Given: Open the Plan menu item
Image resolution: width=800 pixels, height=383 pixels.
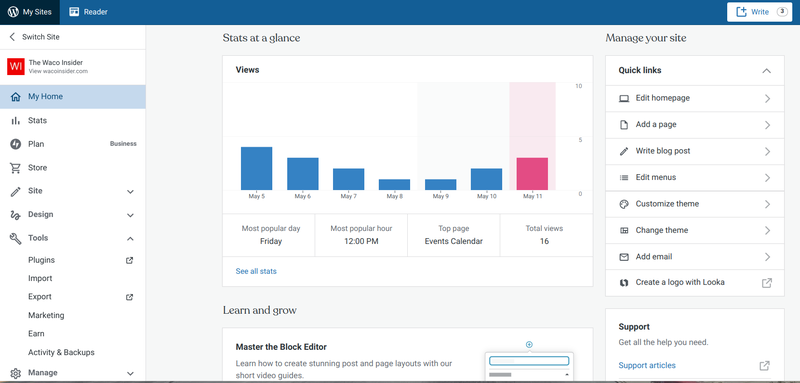Looking at the screenshot, I should tap(72, 144).
